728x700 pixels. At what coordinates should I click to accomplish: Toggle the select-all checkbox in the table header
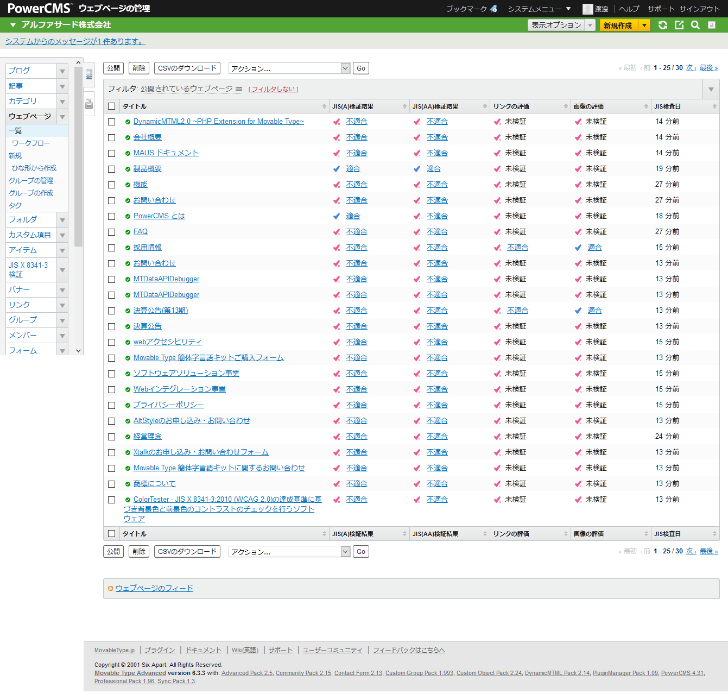click(x=112, y=106)
